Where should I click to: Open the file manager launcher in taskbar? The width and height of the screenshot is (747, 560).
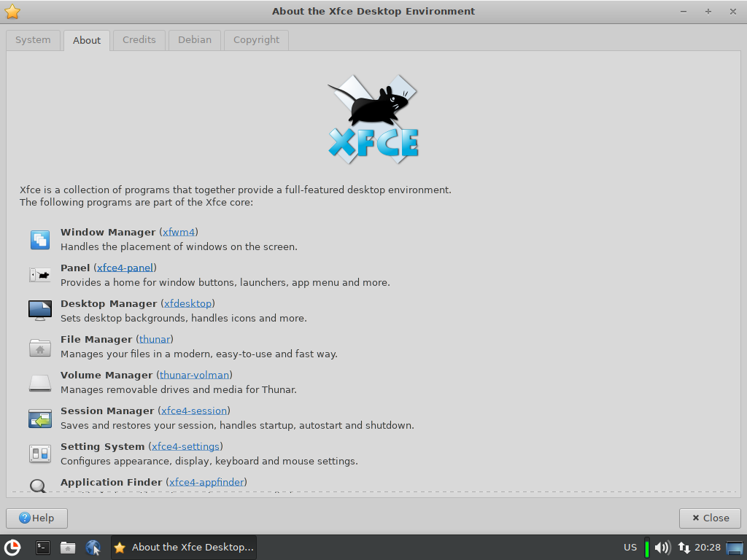68,548
